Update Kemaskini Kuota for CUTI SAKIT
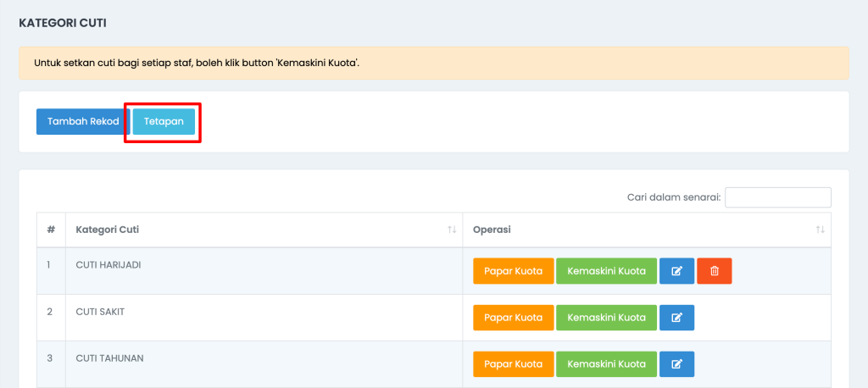The image size is (868, 388). tap(606, 318)
